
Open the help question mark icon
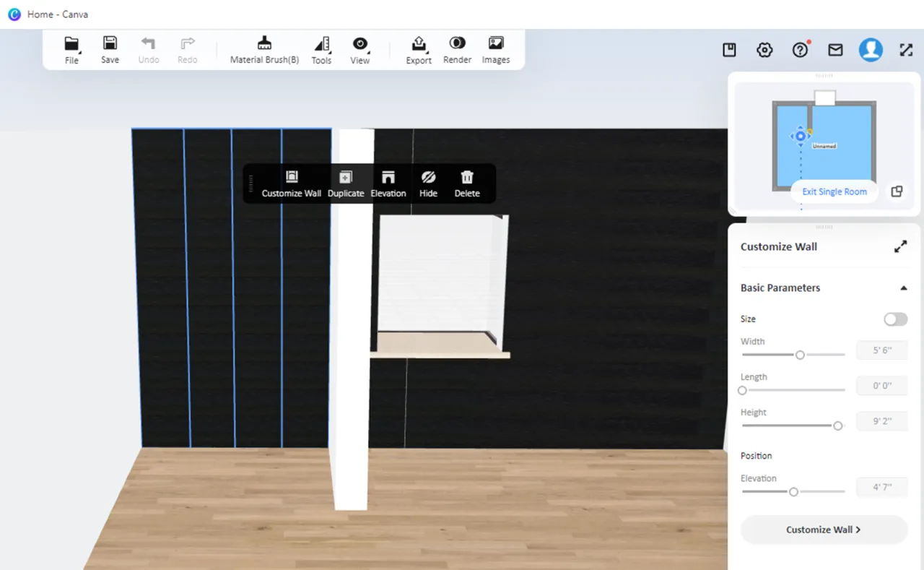pyautogui.click(x=800, y=50)
